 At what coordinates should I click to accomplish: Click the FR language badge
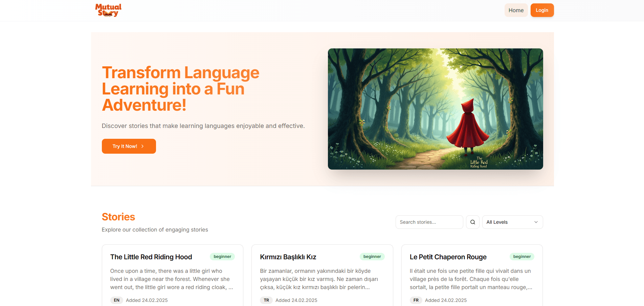(x=416, y=300)
